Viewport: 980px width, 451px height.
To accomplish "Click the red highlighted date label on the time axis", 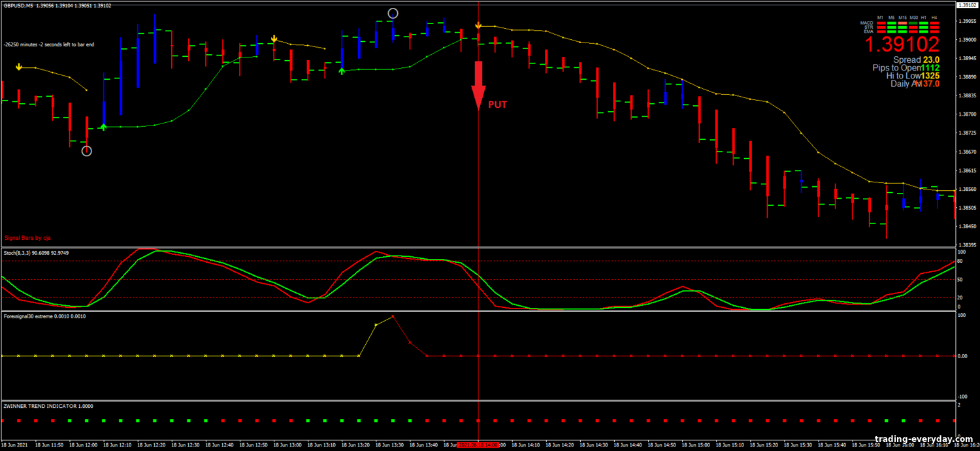I will [478, 444].
